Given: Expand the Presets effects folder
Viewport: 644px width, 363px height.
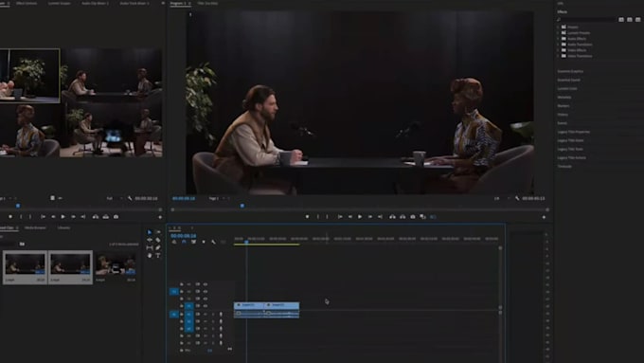Looking at the screenshot, I should (x=558, y=27).
